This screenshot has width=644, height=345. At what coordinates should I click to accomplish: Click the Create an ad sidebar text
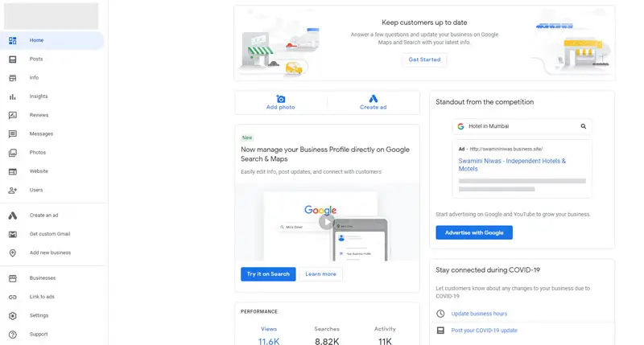(44, 215)
